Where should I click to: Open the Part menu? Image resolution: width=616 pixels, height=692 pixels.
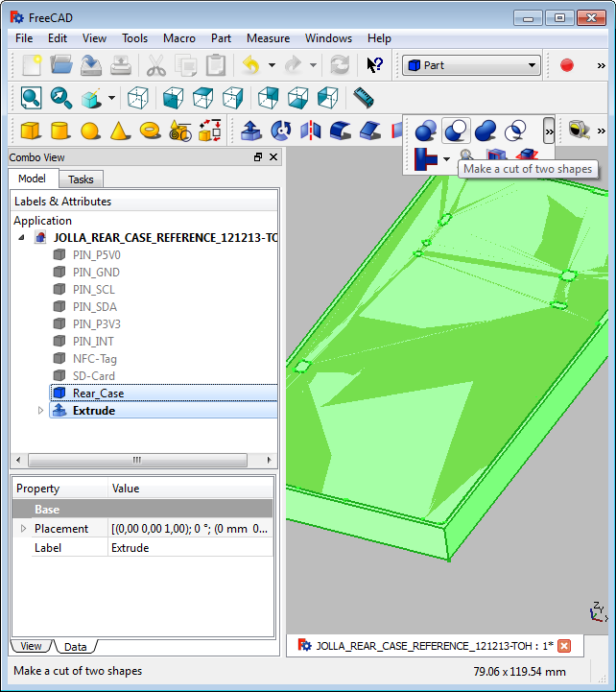[221, 38]
